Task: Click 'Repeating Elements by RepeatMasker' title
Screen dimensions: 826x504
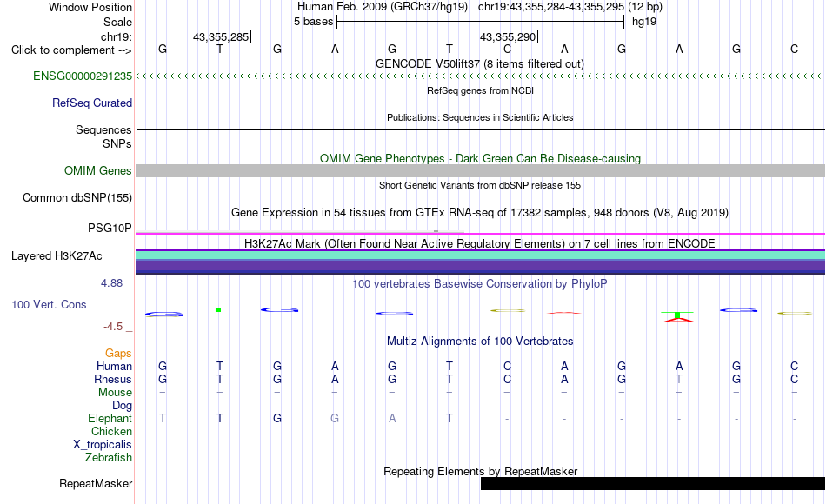Action: pos(480,471)
